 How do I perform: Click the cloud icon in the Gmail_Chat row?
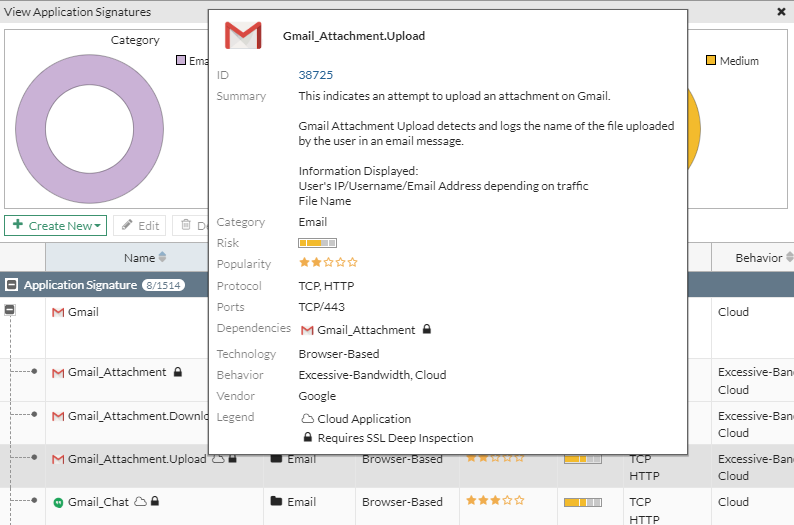[141, 502]
